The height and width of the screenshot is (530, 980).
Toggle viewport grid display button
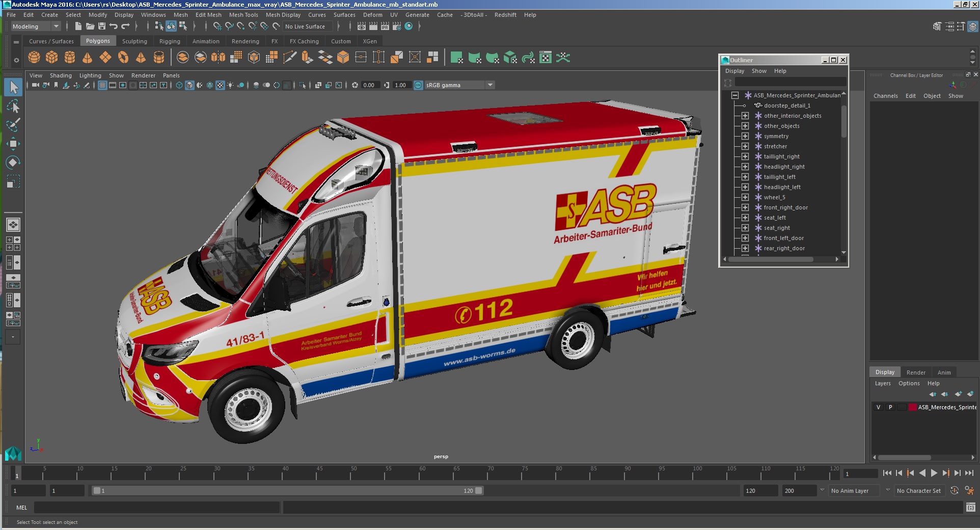tap(102, 85)
